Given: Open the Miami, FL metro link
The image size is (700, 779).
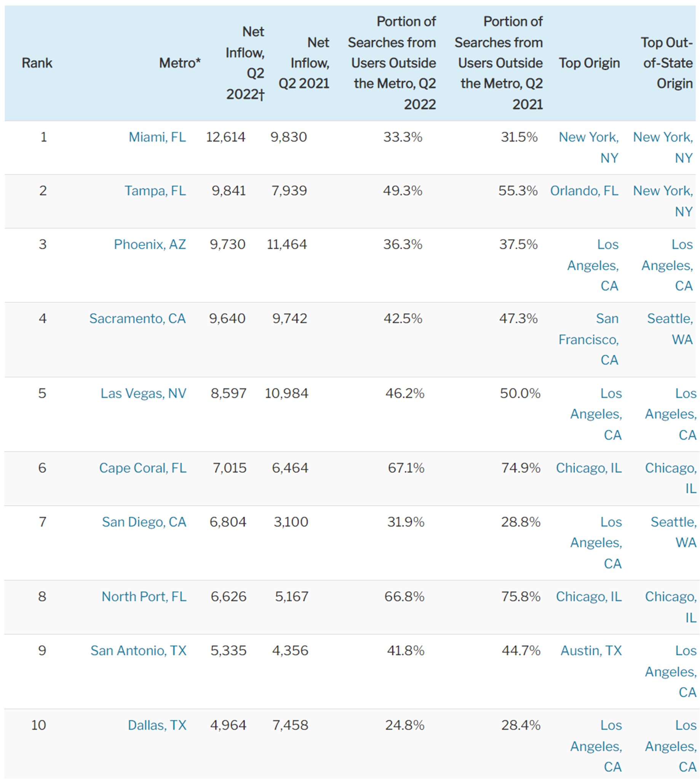Looking at the screenshot, I should tap(157, 137).
